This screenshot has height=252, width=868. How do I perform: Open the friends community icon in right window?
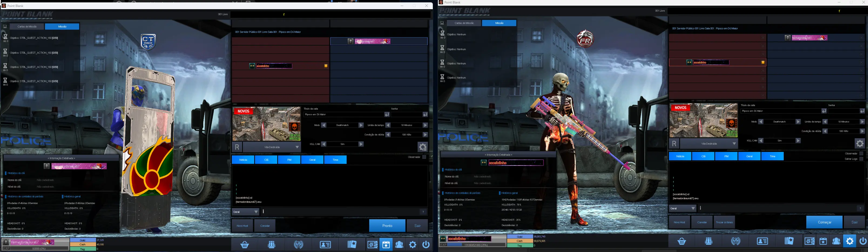[x=836, y=241]
